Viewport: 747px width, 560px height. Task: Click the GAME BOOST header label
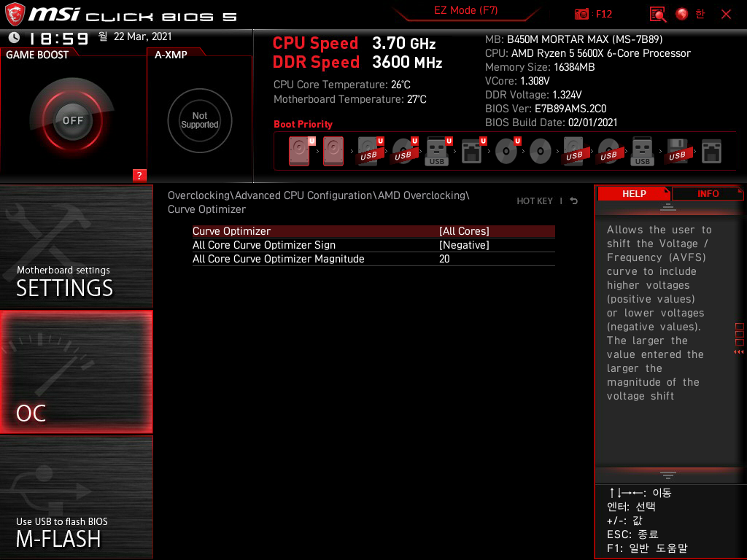[37, 55]
